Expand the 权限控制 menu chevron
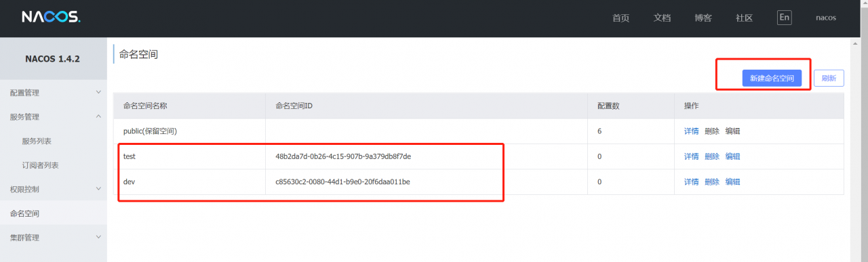This screenshot has width=868, height=262. (x=98, y=189)
